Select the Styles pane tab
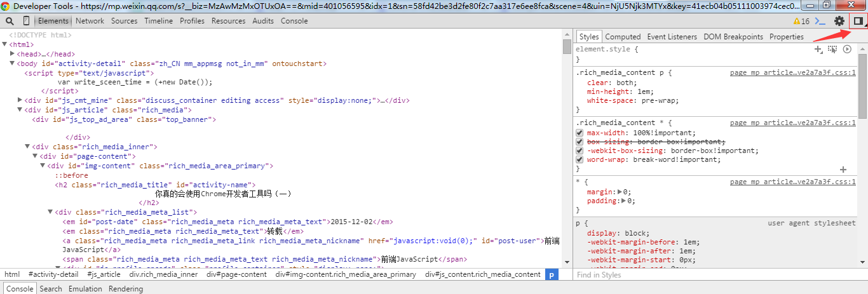Screen dimensions: 868x294 click(x=589, y=37)
